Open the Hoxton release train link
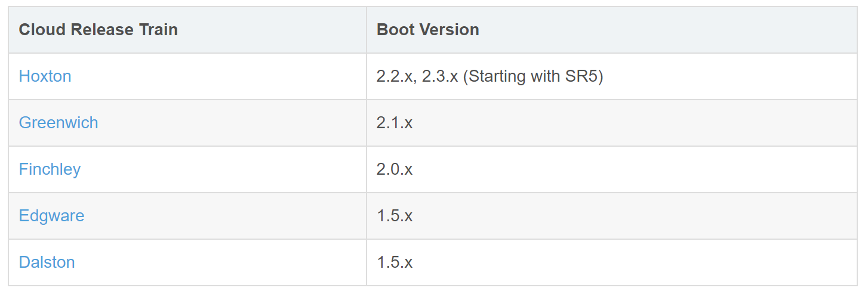The width and height of the screenshot is (868, 297). pos(45,76)
